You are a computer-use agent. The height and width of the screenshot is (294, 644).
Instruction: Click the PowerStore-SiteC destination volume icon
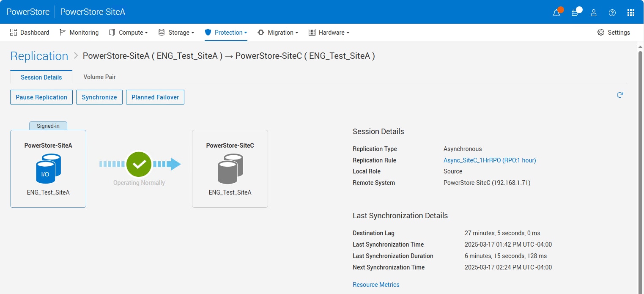coord(230,168)
